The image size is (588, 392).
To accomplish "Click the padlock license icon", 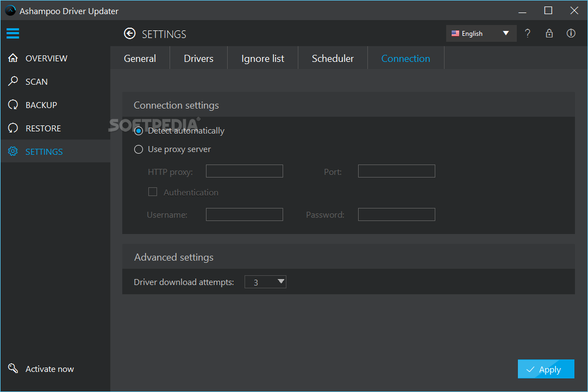I will tap(549, 33).
